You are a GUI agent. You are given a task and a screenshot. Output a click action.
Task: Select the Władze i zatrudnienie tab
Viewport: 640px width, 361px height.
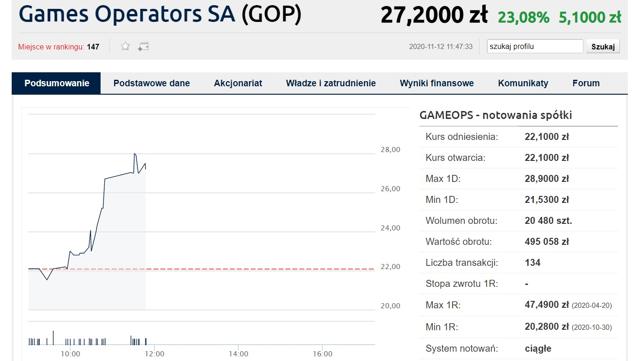point(331,83)
